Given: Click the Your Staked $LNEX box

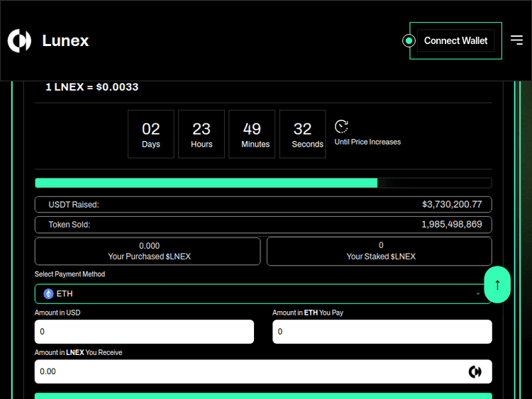Looking at the screenshot, I should [x=379, y=251].
